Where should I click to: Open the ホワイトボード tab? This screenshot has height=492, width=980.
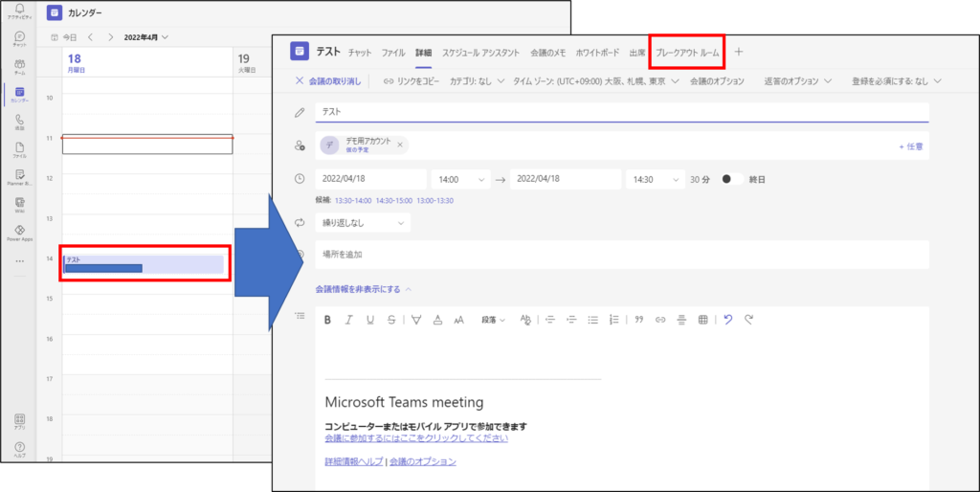tap(597, 53)
